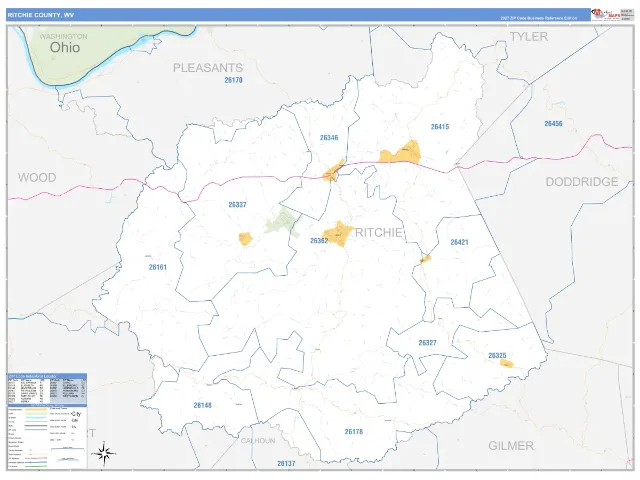Click the 'DODDRIDGE' county label
Screen dimensions: 640x480
582,182
